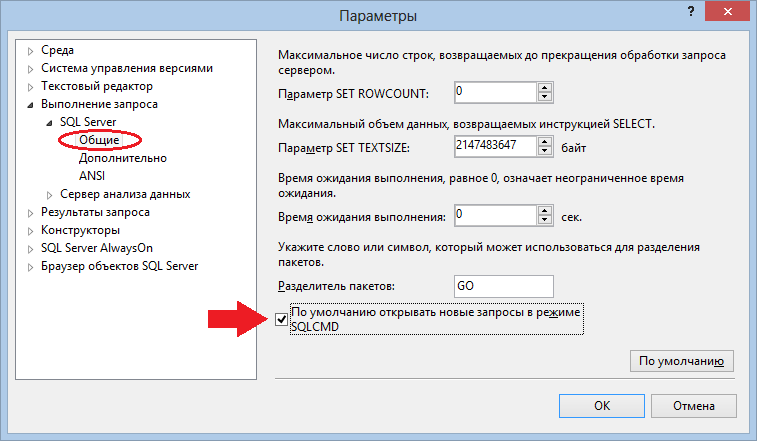Click the По умолчанию reset button
Viewport: 757px width, 441px height.
coord(682,361)
